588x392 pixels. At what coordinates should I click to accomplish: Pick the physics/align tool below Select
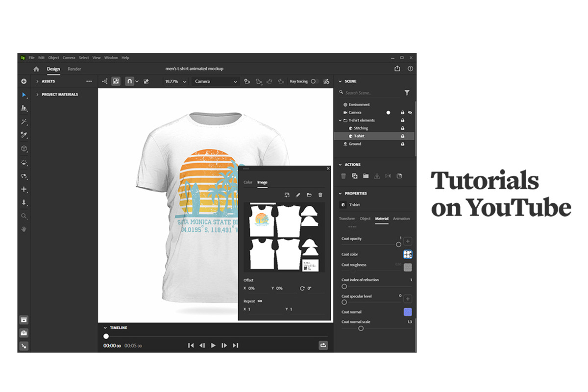(x=24, y=108)
